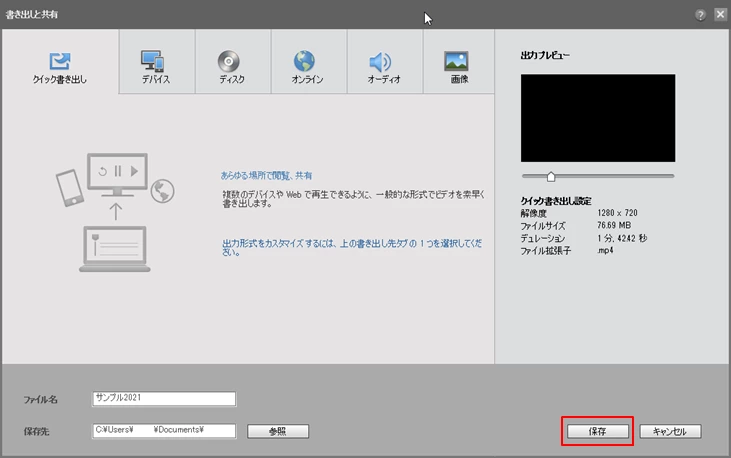Open the 画像 export tab

tap(459, 62)
